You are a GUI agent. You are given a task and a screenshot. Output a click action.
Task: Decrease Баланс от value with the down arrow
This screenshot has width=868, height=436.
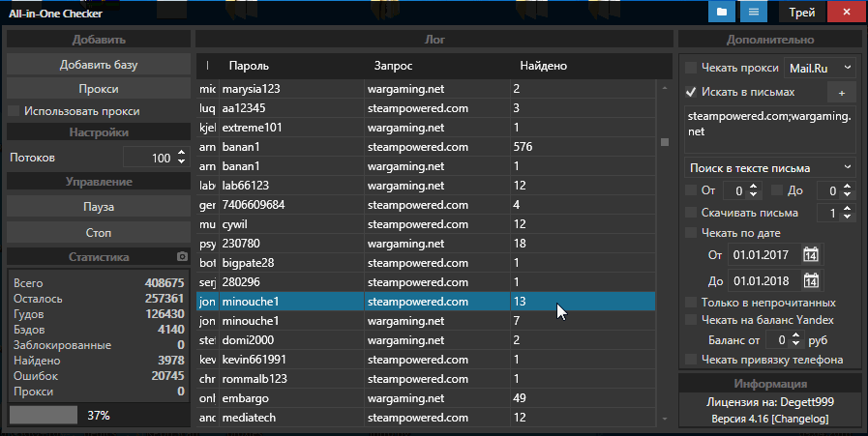click(798, 344)
